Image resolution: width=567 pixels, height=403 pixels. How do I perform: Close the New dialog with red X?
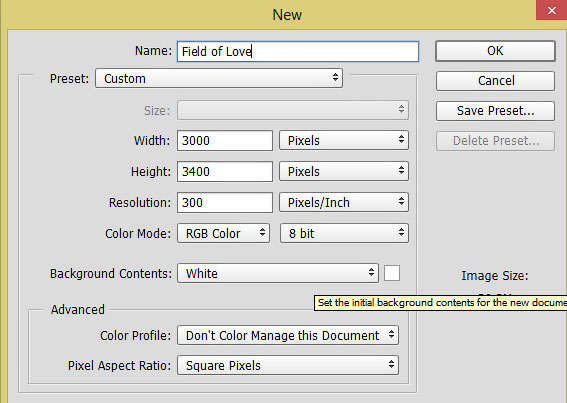[x=551, y=10]
